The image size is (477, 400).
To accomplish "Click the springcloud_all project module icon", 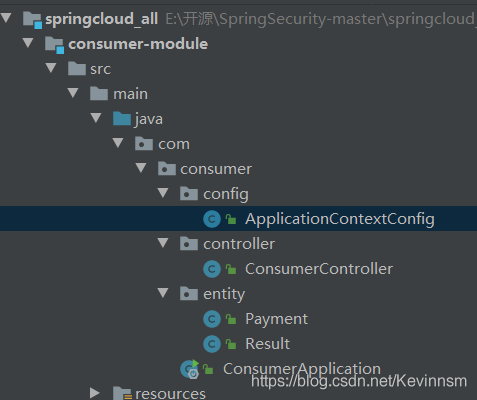I will 32,20.
